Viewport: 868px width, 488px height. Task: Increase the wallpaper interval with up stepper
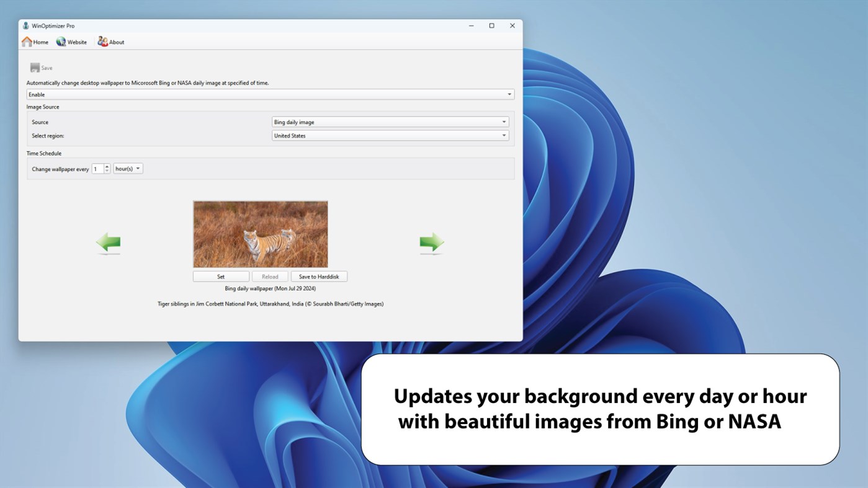point(107,166)
